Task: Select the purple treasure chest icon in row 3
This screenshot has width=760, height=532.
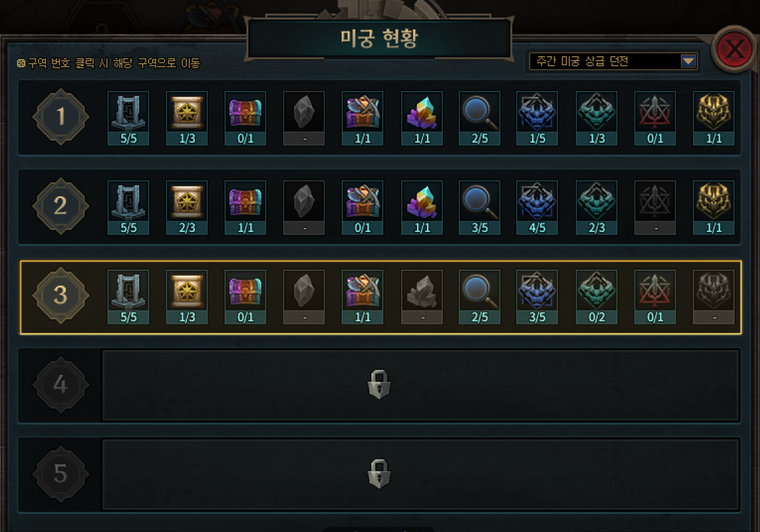Action: 245,297
